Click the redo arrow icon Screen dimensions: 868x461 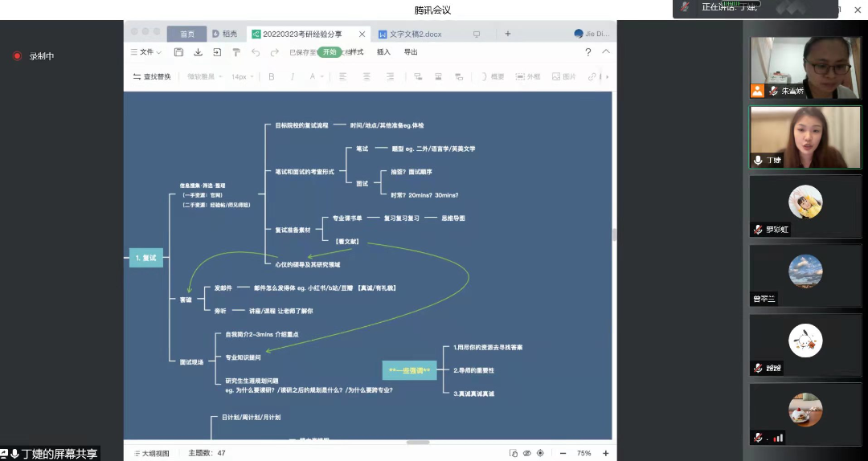[275, 52]
